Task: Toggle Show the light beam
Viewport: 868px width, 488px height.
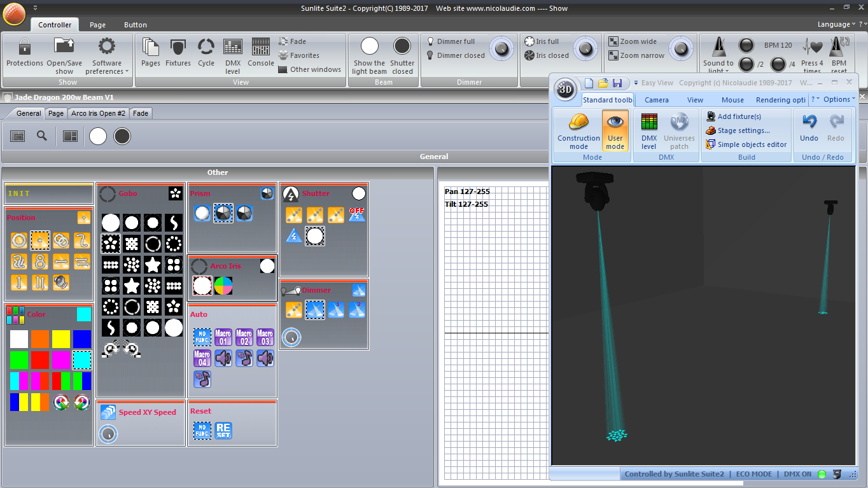Action: click(370, 55)
